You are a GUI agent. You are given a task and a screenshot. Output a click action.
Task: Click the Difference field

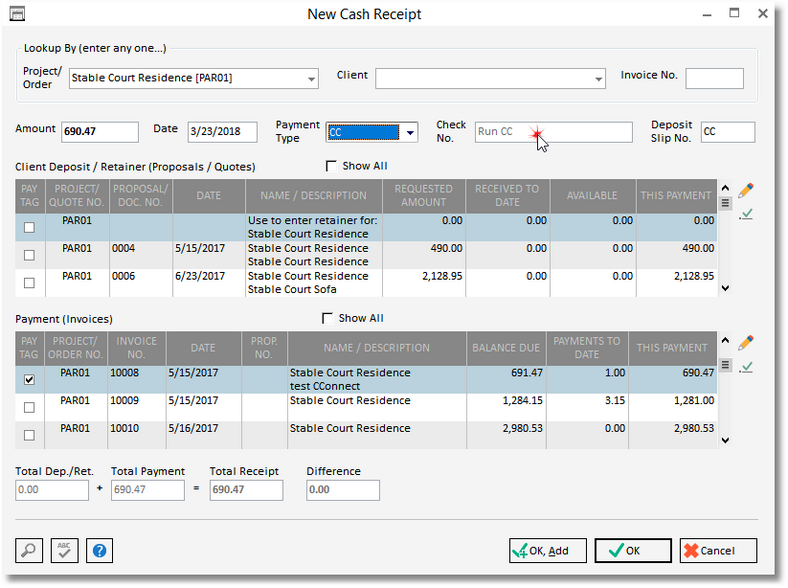pyautogui.click(x=343, y=490)
